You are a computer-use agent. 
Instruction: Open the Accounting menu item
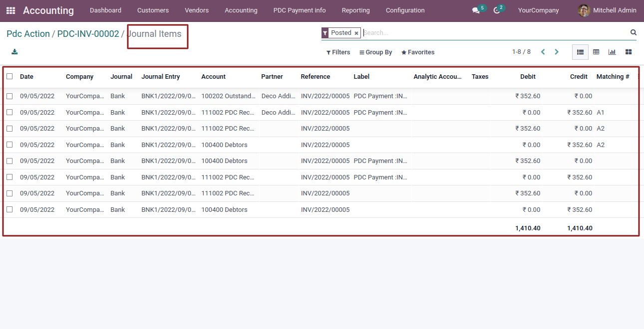[x=241, y=10]
